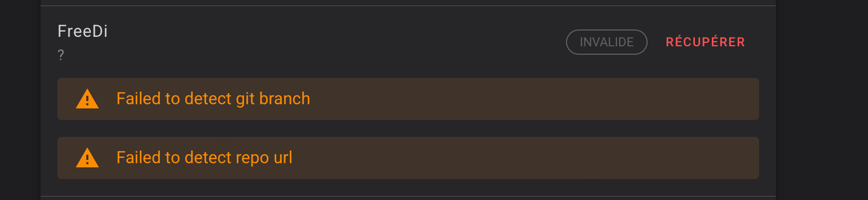
Task: Click the question mark version under FreeDi
Action: click(61, 55)
